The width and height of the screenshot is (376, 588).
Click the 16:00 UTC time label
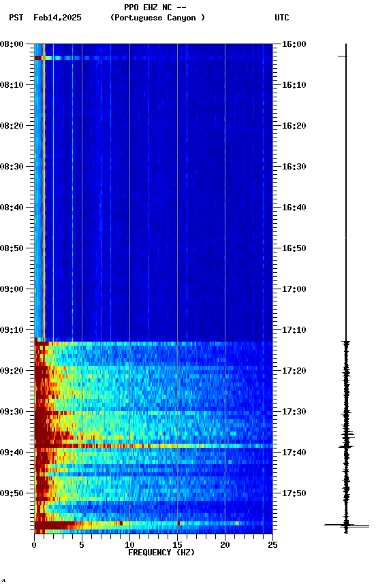click(294, 44)
